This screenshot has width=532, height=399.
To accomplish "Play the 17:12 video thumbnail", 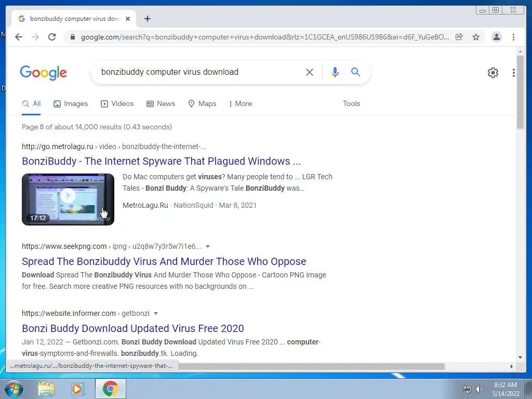I will click(68, 199).
